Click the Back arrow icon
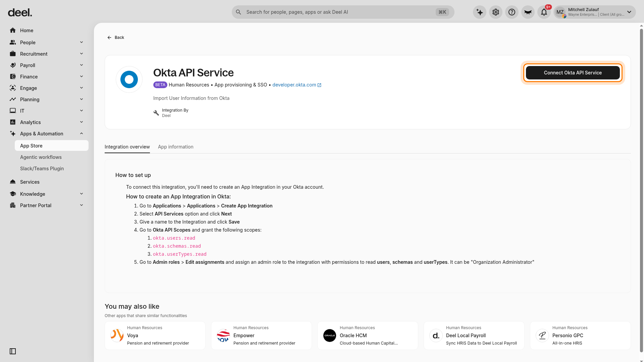 point(109,38)
